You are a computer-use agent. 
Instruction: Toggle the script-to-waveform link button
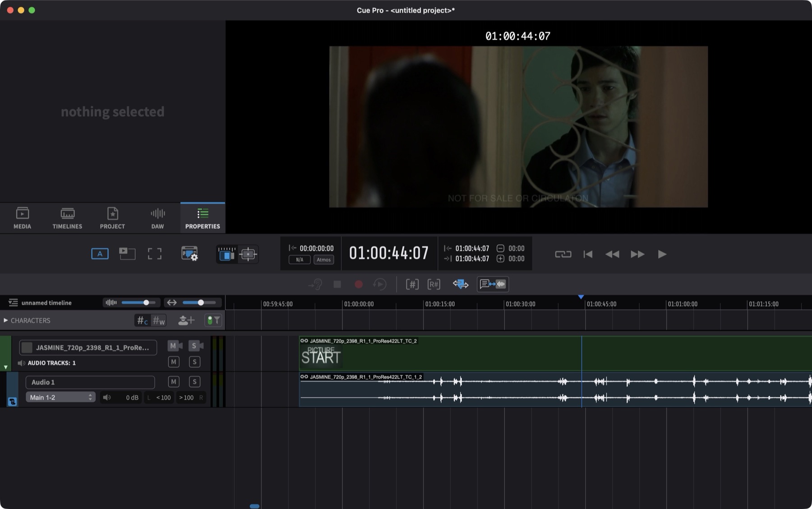pos(493,284)
